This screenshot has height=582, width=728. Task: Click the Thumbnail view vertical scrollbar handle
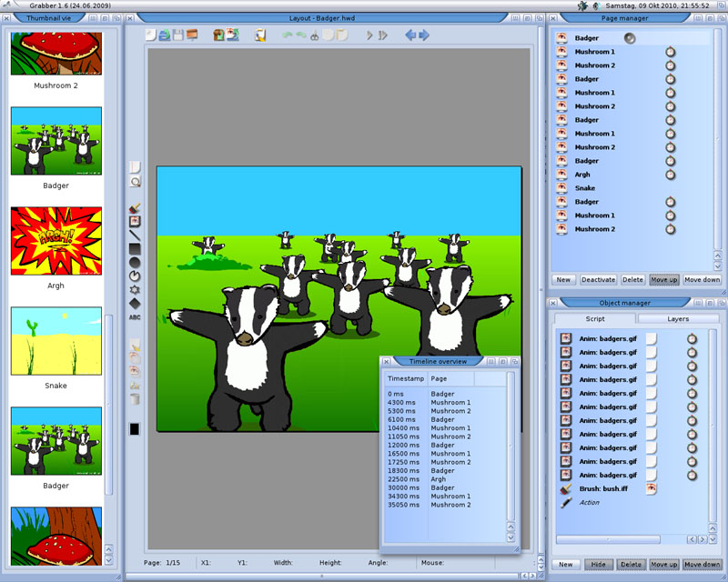[108, 406]
